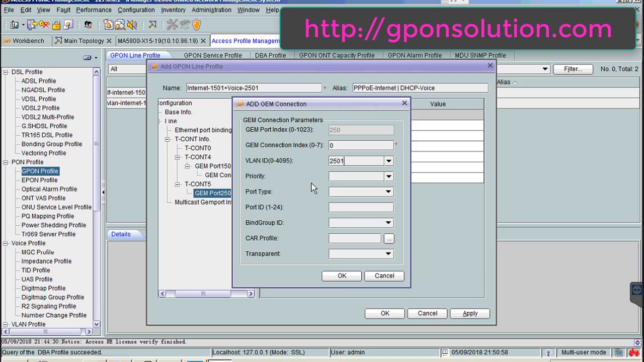The width and height of the screenshot is (644, 362).
Task: Click the date/time clock status icon
Action: [x=445, y=352]
